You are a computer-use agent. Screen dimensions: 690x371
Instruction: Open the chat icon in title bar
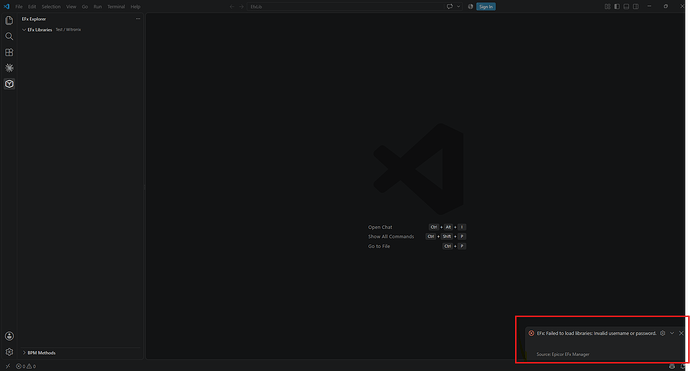(x=450, y=7)
